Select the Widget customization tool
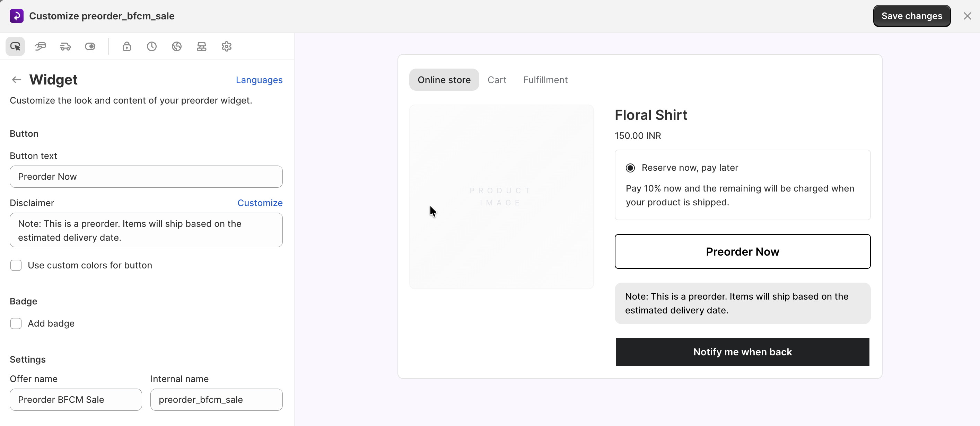This screenshot has height=426, width=980. tap(15, 46)
